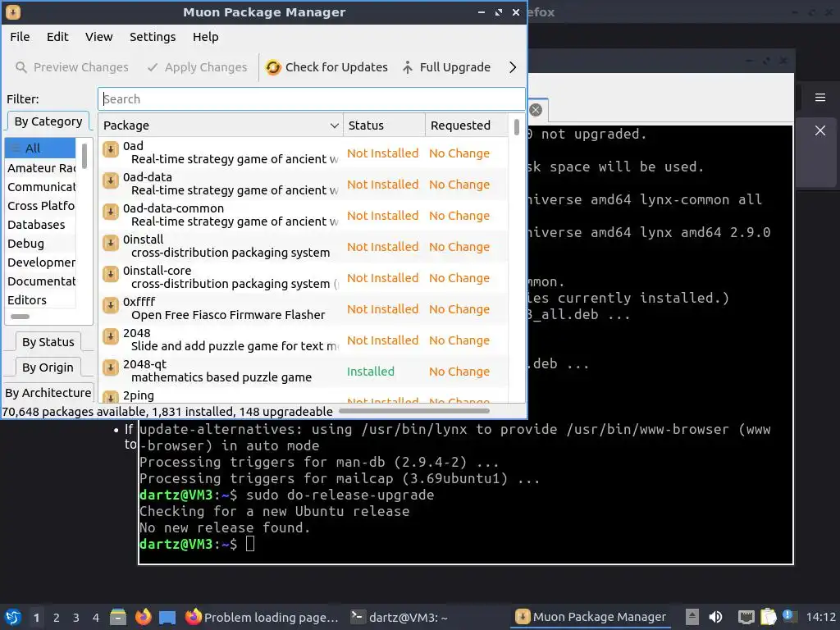The height and width of the screenshot is (630, 840).
Task: Switch to the dartz@VM3 terminal task
Action: (399, 617)
